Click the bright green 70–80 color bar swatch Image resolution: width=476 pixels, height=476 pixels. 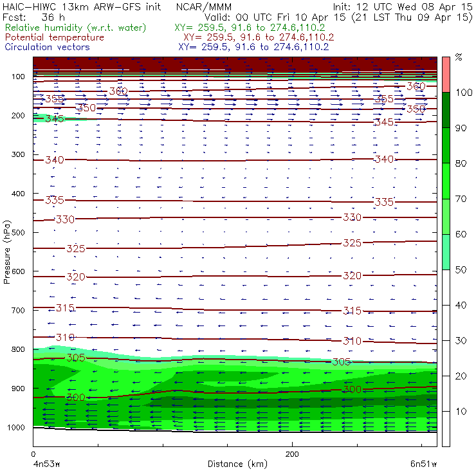pos(446,181)
